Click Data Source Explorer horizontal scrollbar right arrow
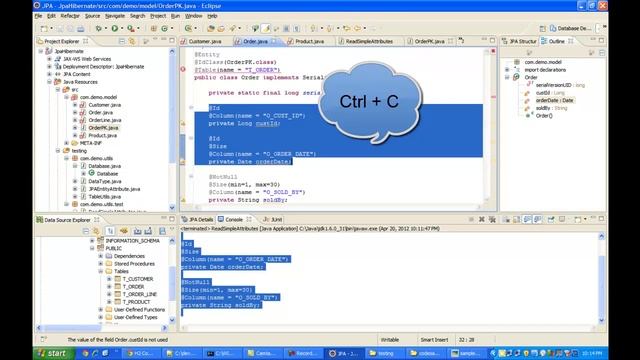Image resolution: width=640 pixels, height=360 pixels. [164, 327]
